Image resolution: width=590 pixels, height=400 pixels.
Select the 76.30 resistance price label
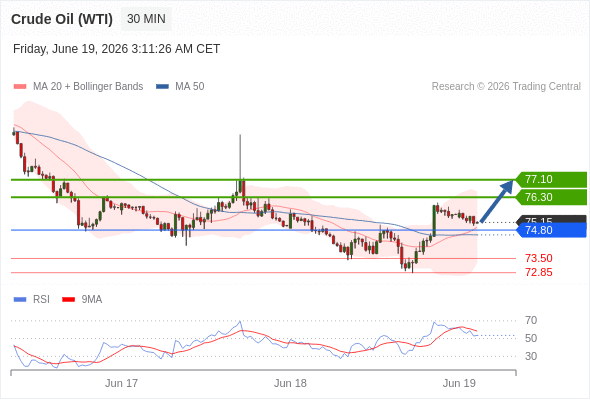(x=551, y=197)
